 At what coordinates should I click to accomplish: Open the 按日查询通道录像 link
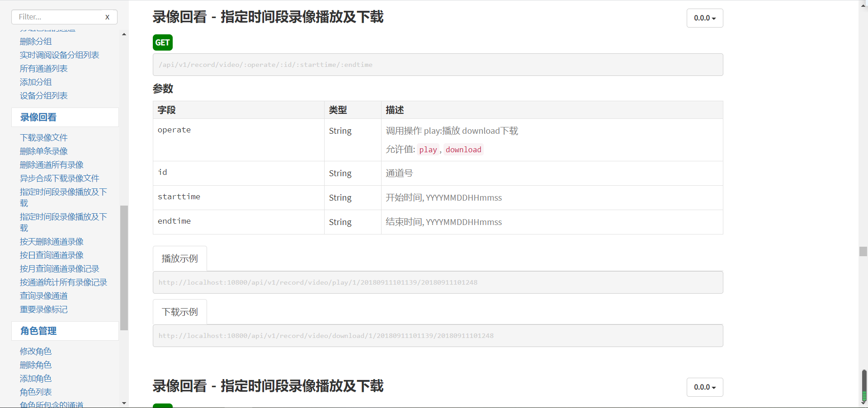(x=52, y=255)
